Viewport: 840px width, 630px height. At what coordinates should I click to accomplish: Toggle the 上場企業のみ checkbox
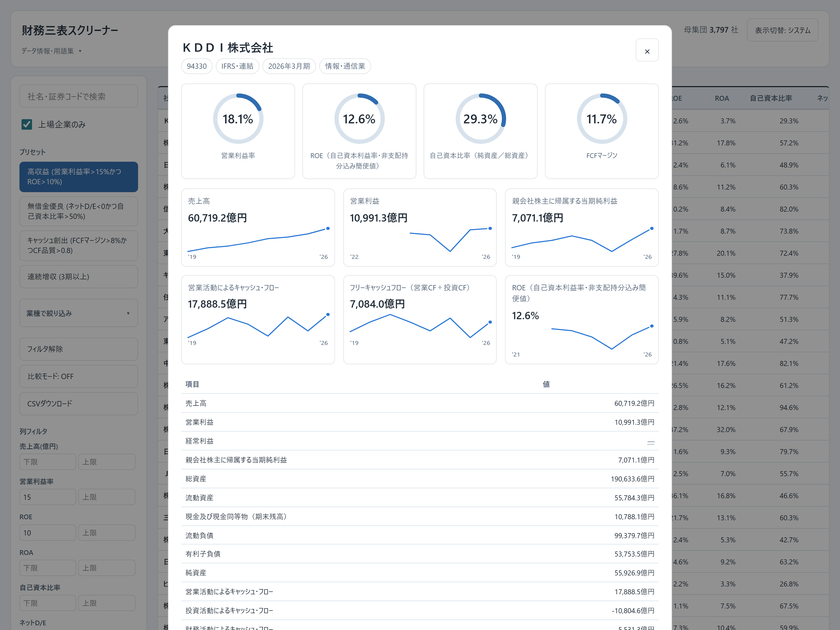coord(27,124)
